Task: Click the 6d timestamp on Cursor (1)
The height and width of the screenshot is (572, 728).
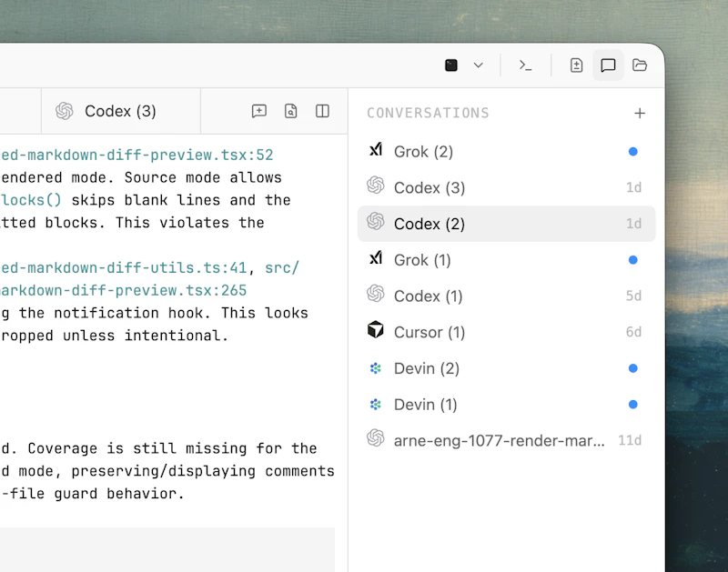Action: [633, 332]
